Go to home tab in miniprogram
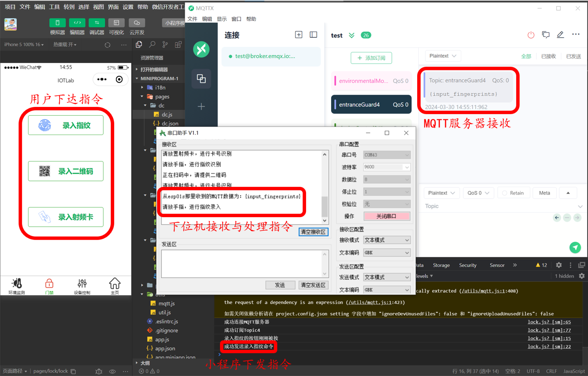 [x=115, y=286]
